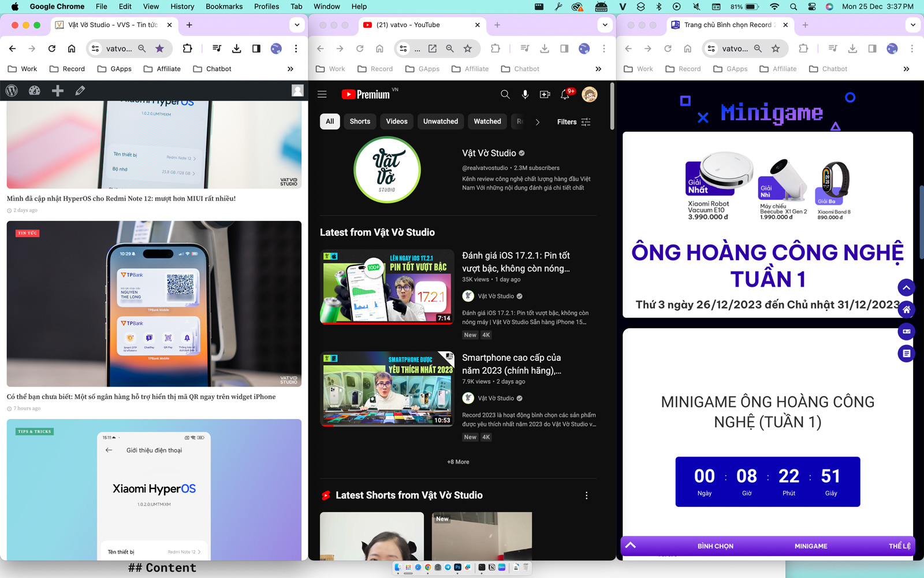Open the View menu in menu bar
The width and height of the screenshot is (924, 578).
[x=151, y=6]
